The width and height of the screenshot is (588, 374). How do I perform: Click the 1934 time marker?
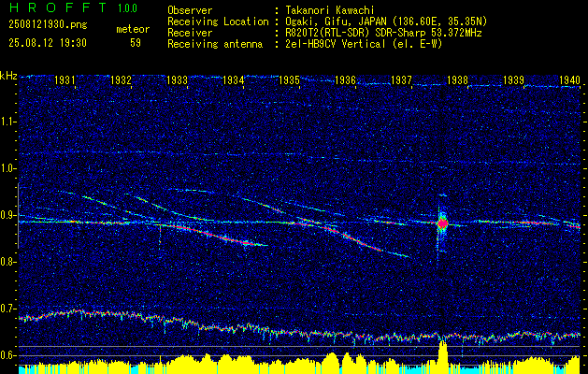click(234, 79)
